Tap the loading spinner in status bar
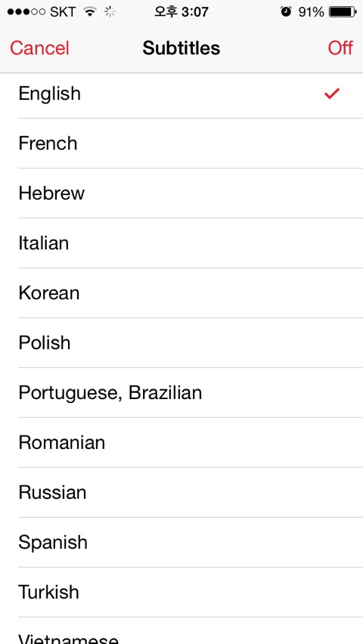The image size is (363, 644). (110, 12)
